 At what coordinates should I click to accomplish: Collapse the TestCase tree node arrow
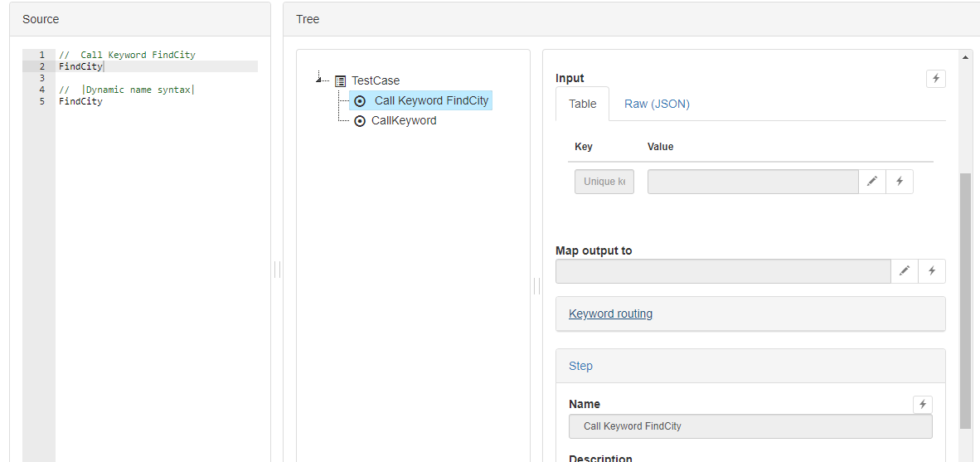pyautogui.click(x=319, y=78)
